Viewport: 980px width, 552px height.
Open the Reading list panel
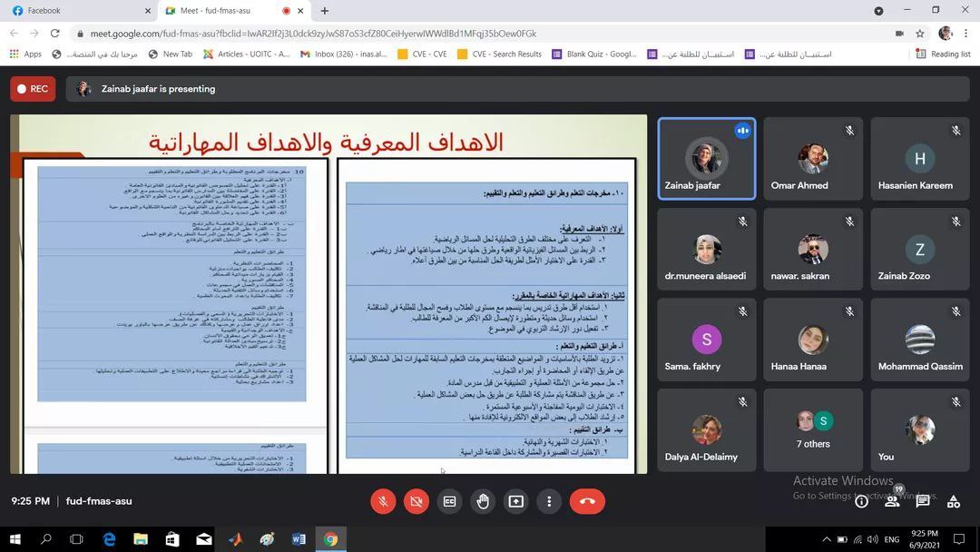tap(943, 54)
